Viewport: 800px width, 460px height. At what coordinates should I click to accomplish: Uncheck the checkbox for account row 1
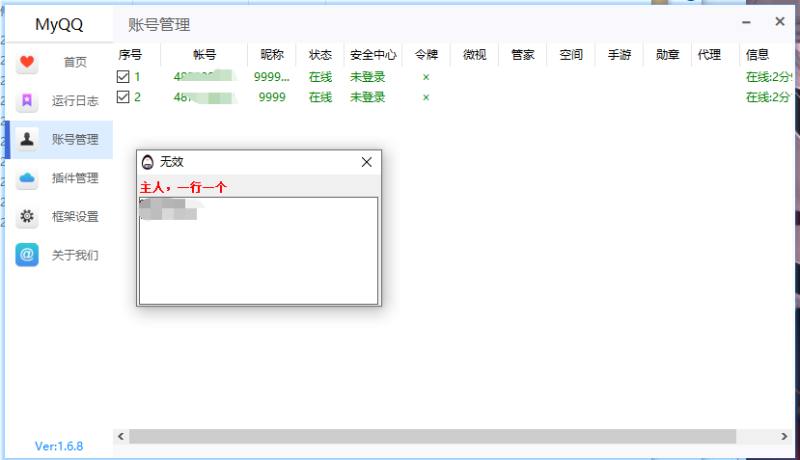(123, 77)
